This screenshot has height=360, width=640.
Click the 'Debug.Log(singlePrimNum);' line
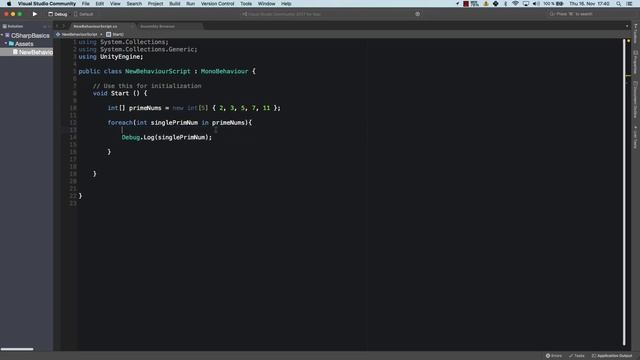pos(167,138)
